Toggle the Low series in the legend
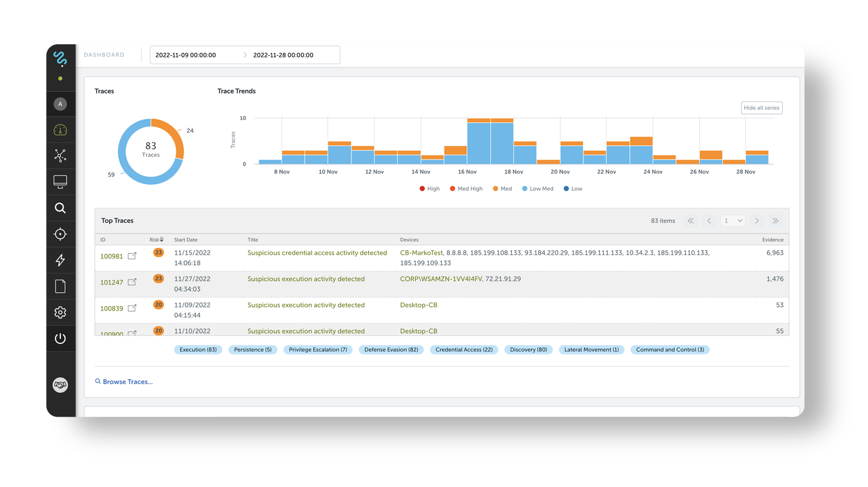This screenshot has height=487, width=868. 573,188
